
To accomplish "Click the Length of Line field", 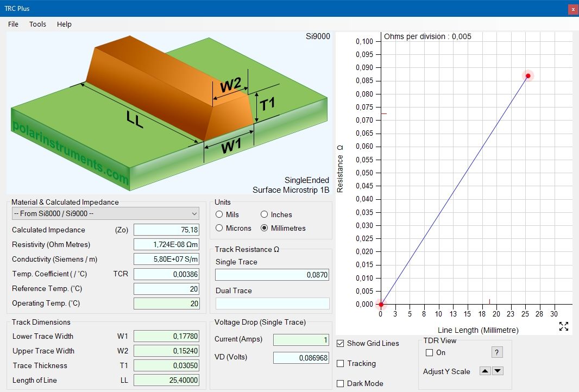I will click(167, 380).
